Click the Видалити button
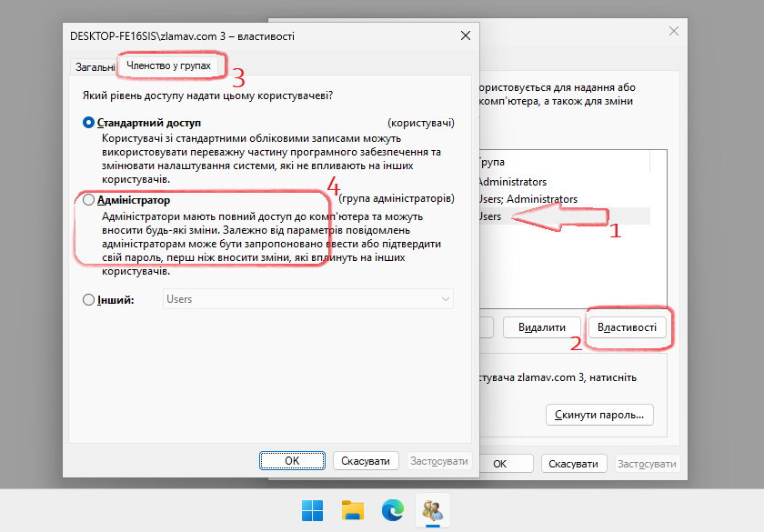764x532 pixels. [x=541, y=326]
